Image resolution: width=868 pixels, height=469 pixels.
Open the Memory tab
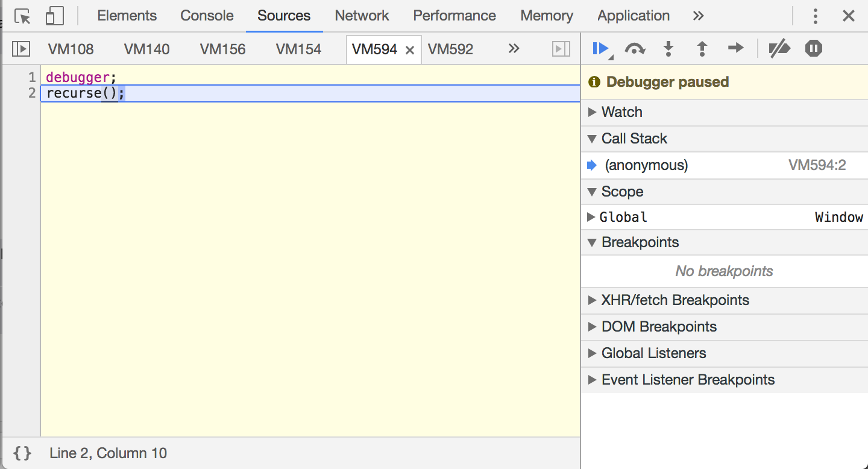(x=547, y=16)
